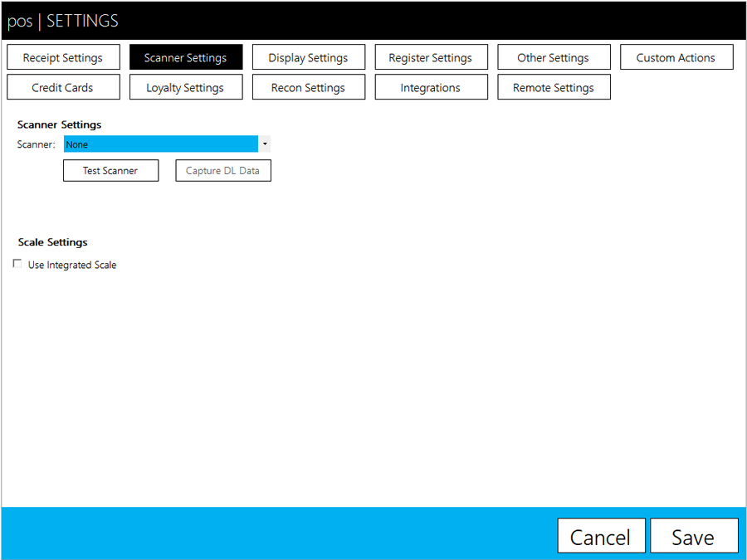Switch to the Loyalty Settings tab
This screenshot has width=747, height=560.
pos(186,86)
